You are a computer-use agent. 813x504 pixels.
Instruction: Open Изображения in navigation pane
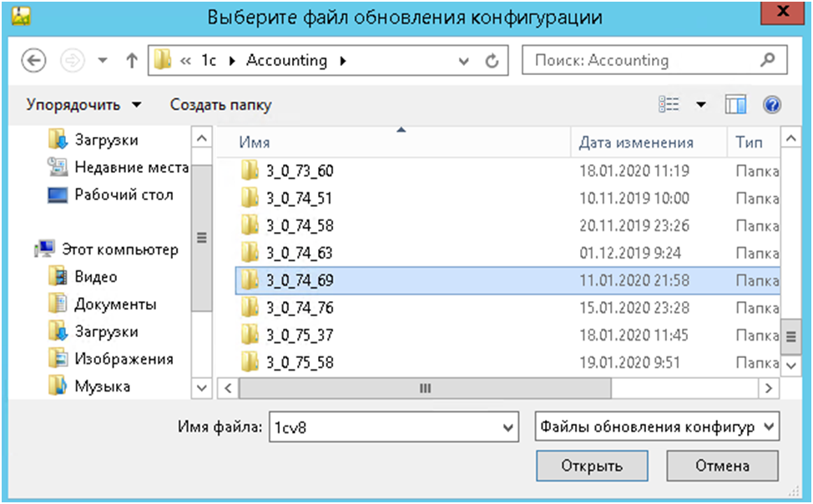(110, 360)
